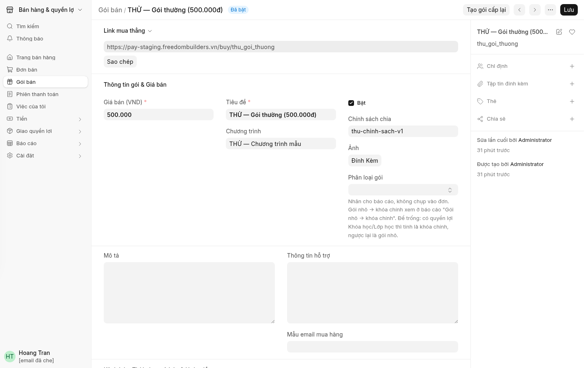Select the Tệp tin đính kèm label
This screenshot has height=368, width=588.
coord(507,84)
